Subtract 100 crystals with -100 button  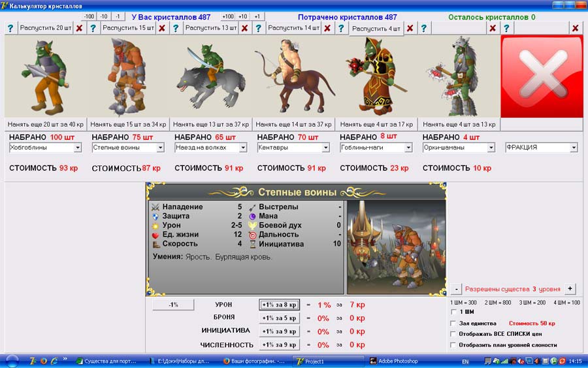[89, 16]
